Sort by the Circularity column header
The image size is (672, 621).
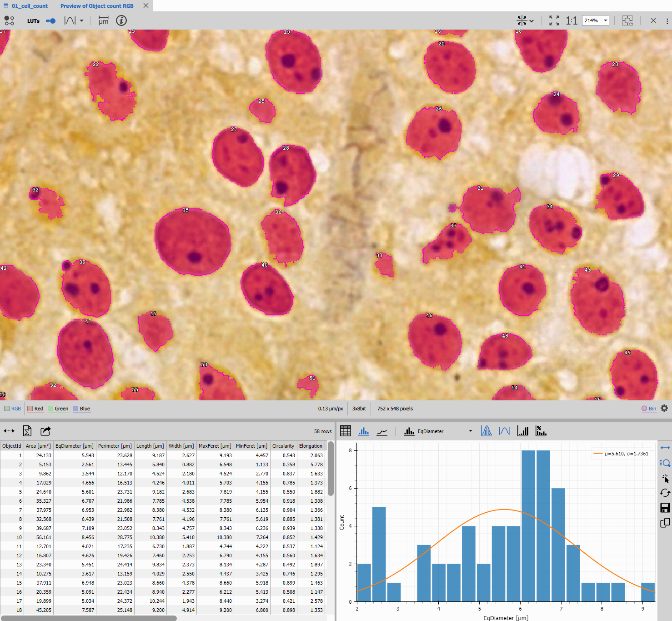coord(283,446)
